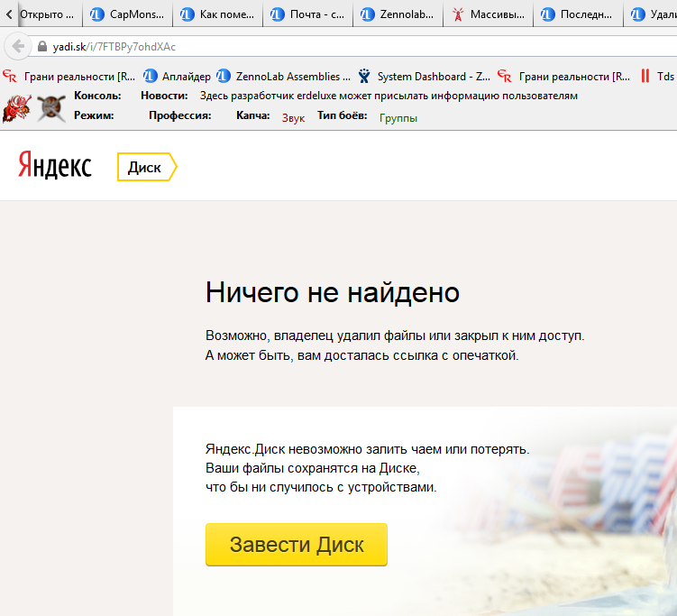Click the Яндекс logo
677x616 pixels.
55,165
